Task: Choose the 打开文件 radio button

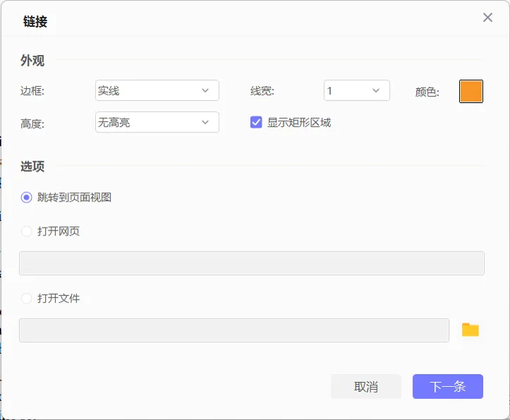Action: [26, 298]
